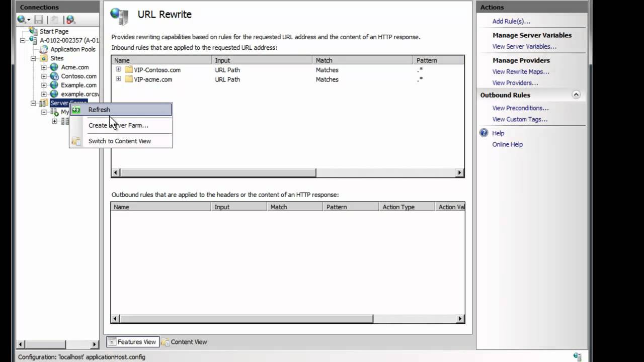
Task: Click the greyed Up one level icon
Action: [x=54, y=20]
